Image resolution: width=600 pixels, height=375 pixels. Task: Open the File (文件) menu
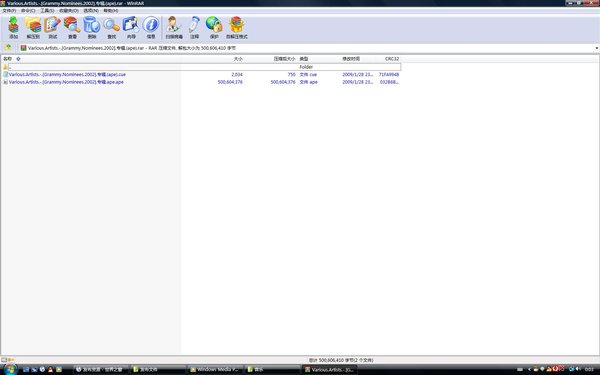[x=9, y=11]
